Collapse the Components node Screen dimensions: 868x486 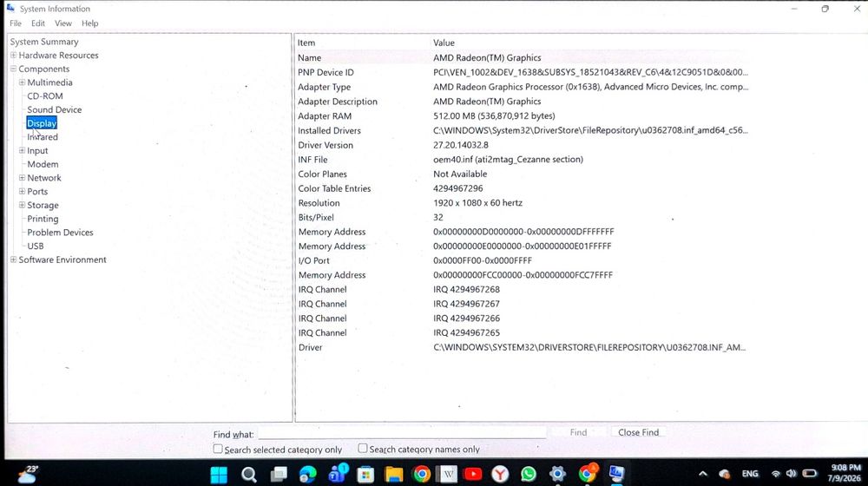click(x=13, y=69)
